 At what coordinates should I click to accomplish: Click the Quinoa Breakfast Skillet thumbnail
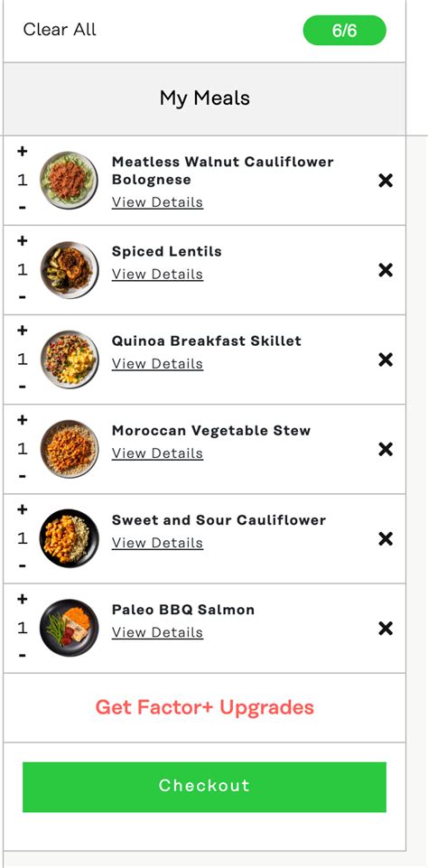(x=70, y=359)
